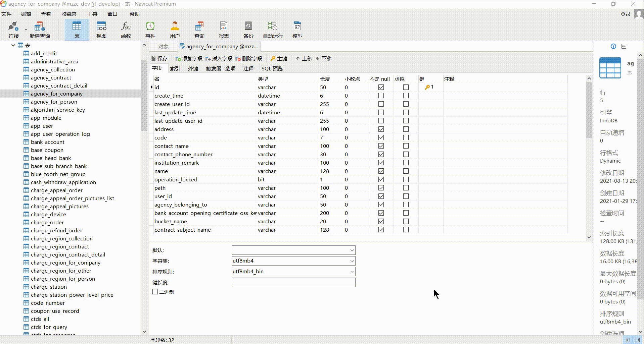Screen dimensions: 644x344
Task: Click 添加字段 add field
Action: click(189, 58)
